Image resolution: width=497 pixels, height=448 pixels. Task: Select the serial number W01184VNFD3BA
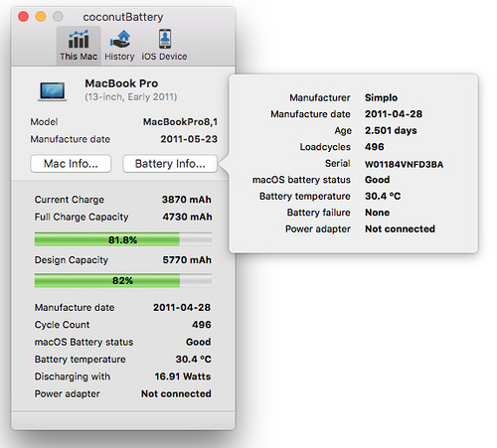click(404, 164)
